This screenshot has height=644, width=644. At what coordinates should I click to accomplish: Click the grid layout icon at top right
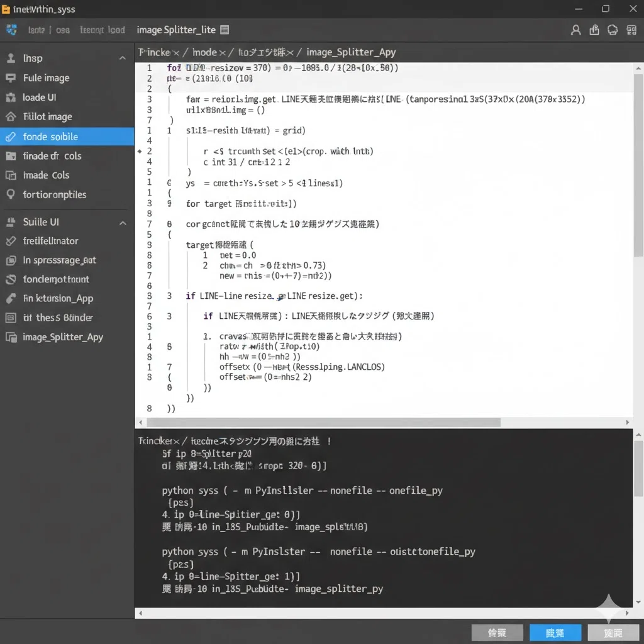631,30
